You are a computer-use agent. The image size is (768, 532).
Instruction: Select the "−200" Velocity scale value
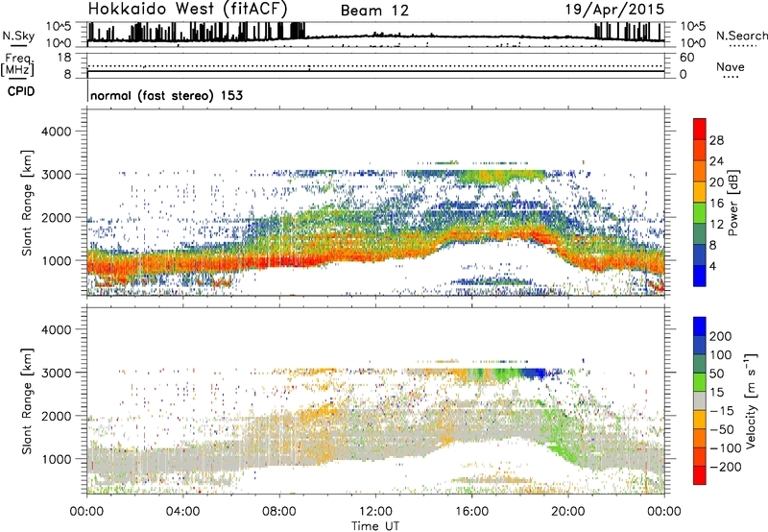(726, 467)
